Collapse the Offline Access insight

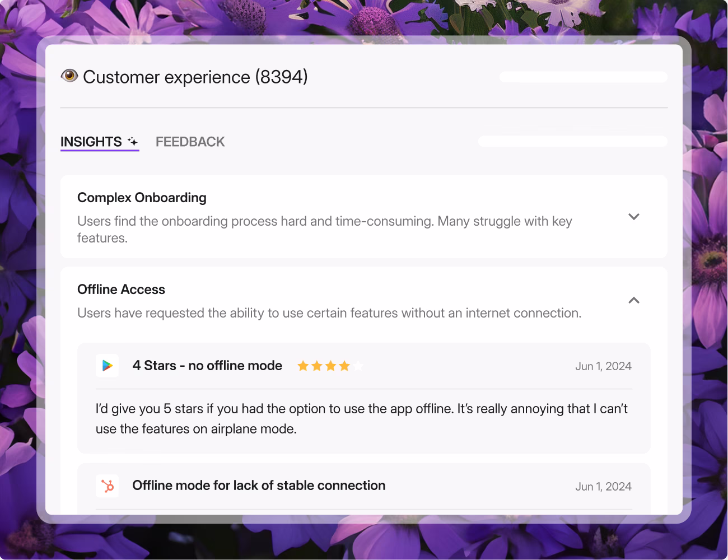pyautogui.click(x=633, y=300)
